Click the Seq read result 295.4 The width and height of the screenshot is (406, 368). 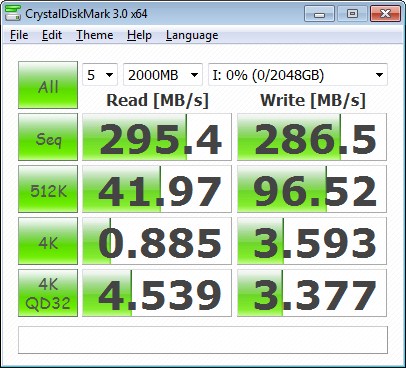(157, 137)
